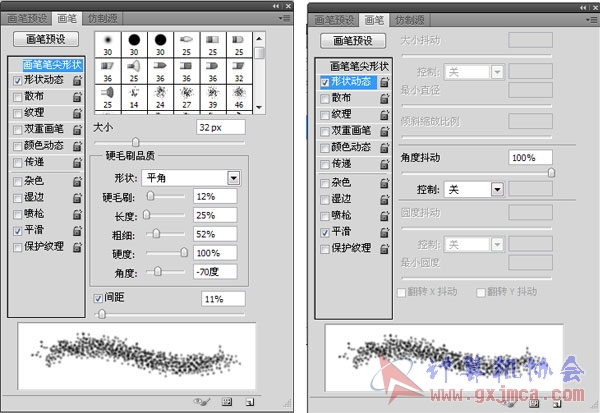Image resolution: width=600 pixels, height=413 pixels.
Task: Open 控制 dropdown under 角度抖动
Action: (474, 189)
